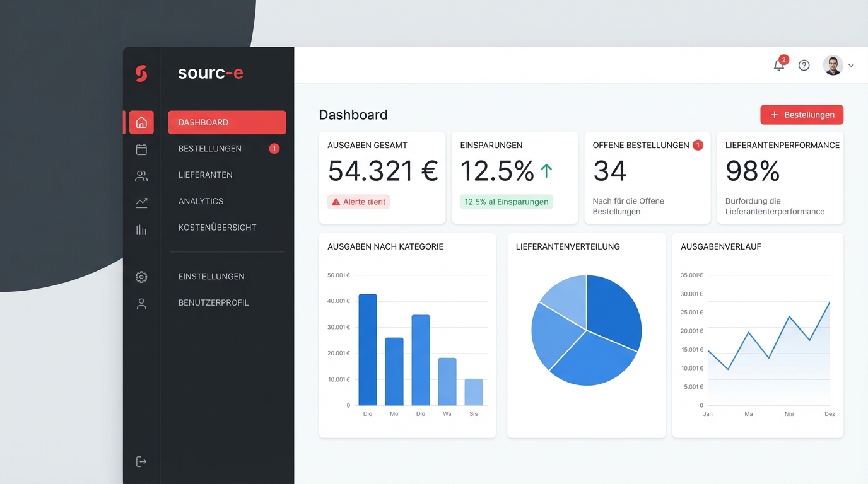868x484 pixels.
Task: Click the bar labeled Mo
Action: (x=394, y=372)
